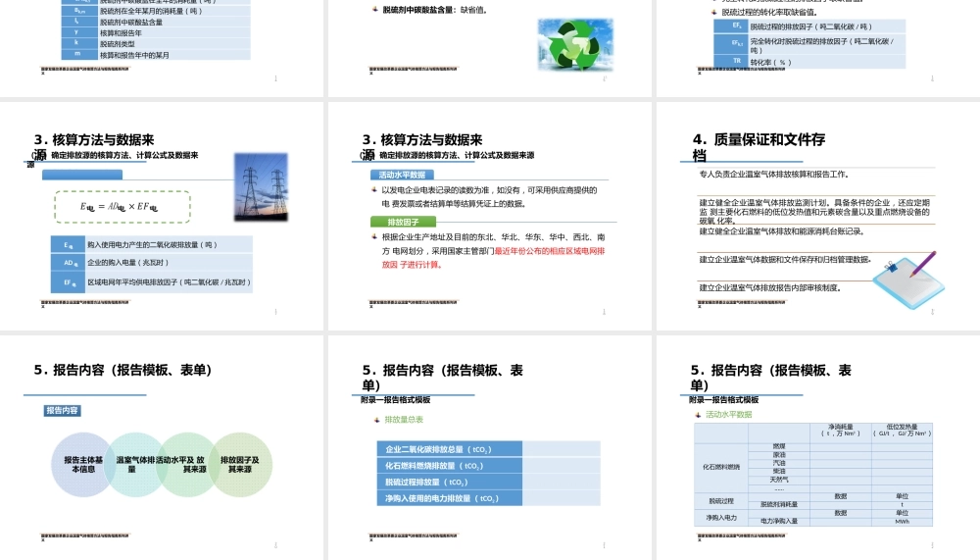
Task: Click the red text about 最近年份公布 grid factors
Action: tap(494, 258)
